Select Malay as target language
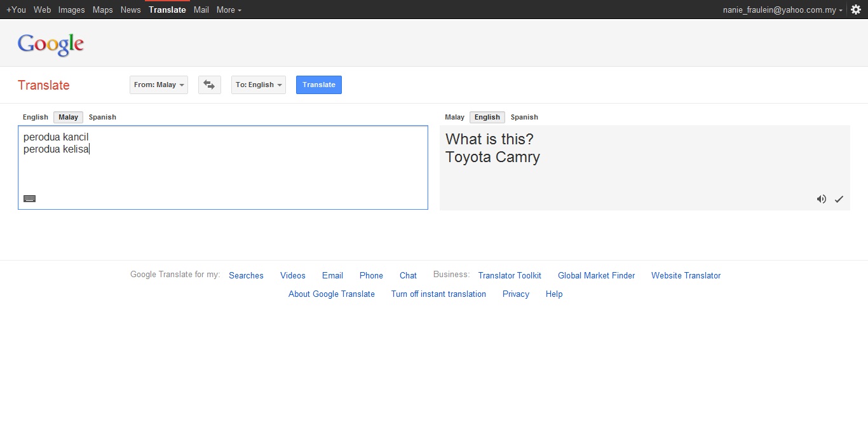The height and width of the screenshot is (424, 868). coord(454,117)
